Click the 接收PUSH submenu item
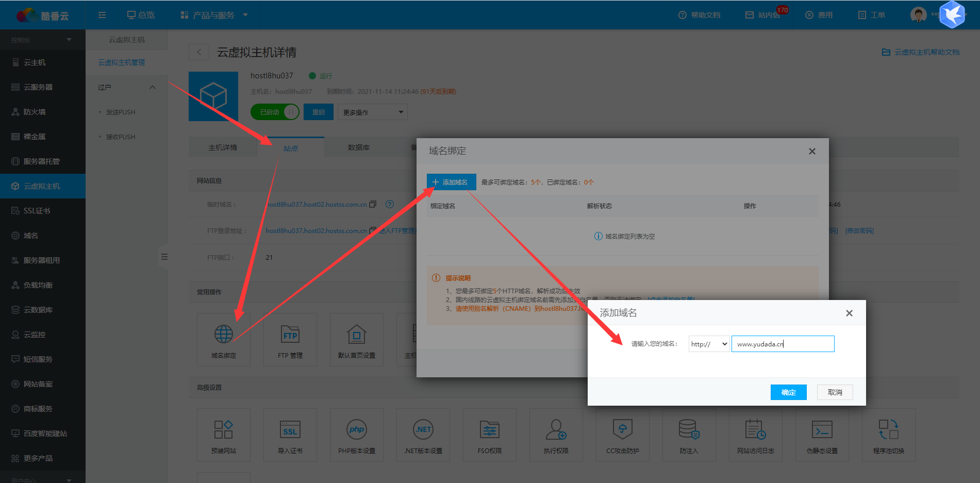The image size is (980, 483). click(120, 137)
